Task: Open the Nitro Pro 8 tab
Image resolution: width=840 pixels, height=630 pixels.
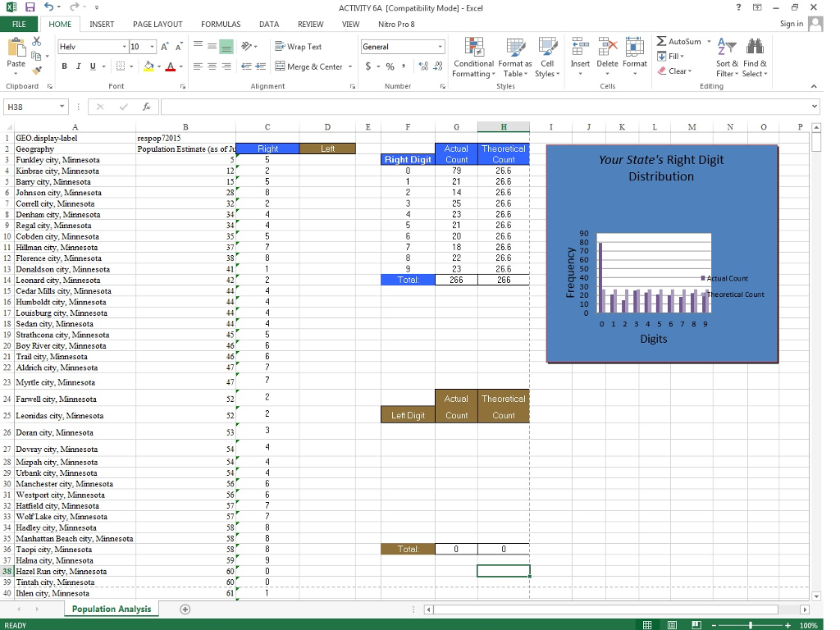Action: pyautogui.click(x=396, y=24)
